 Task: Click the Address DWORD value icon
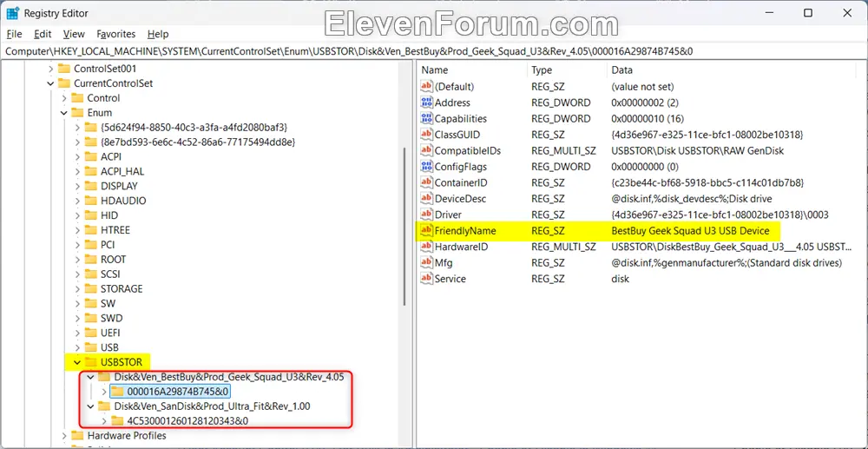tap(427, 102)
